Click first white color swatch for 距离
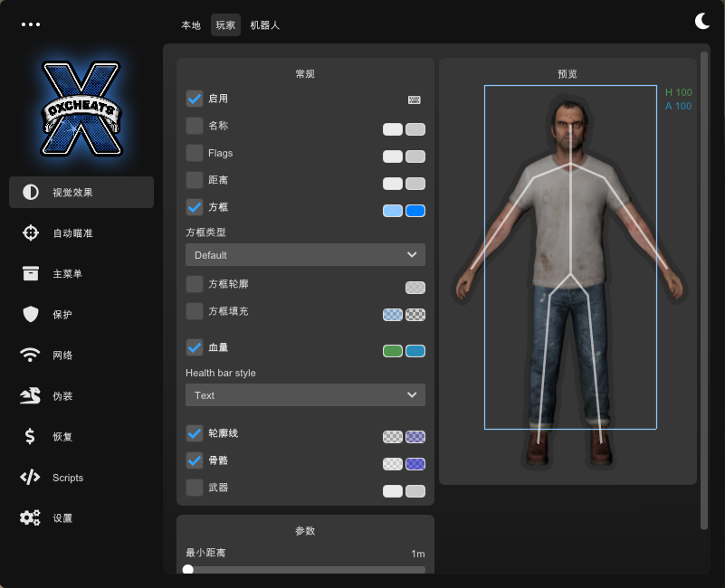Viewport: 725px width, 588px height. (x=393, y=184)
